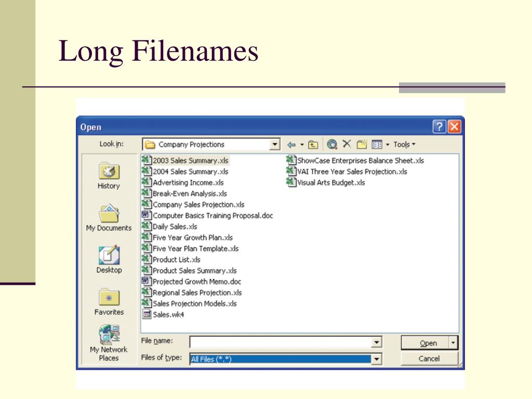This screenshot has width=532, height=399.
Task: Click Computer Basics Training Proposal.doc Word icon
Action: click(x=146, y=215)
